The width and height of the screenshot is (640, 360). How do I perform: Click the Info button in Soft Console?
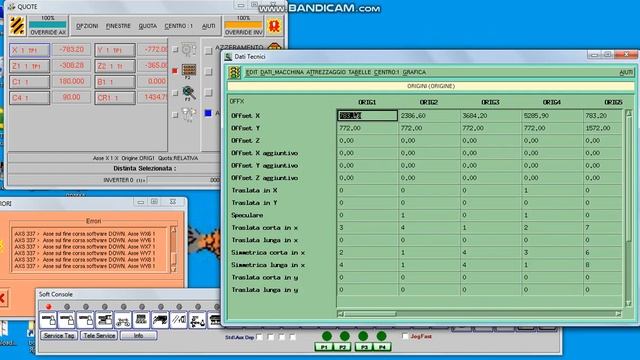(138, 336)
